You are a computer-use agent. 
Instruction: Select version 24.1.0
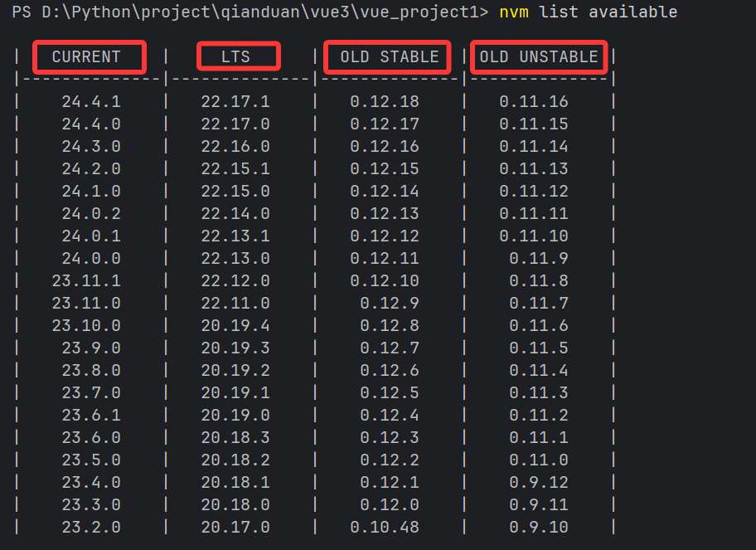pyautogui.click(x=91, y=191)
